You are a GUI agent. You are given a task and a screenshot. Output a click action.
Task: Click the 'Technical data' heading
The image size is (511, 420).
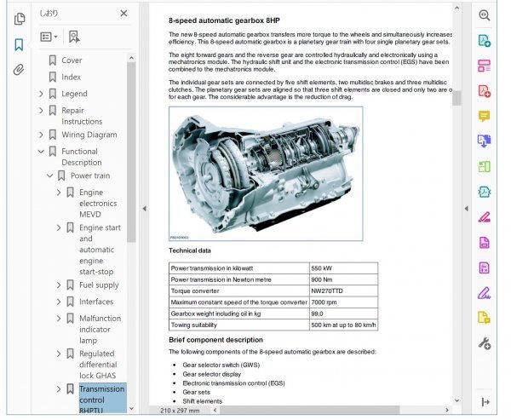[190, 250]
